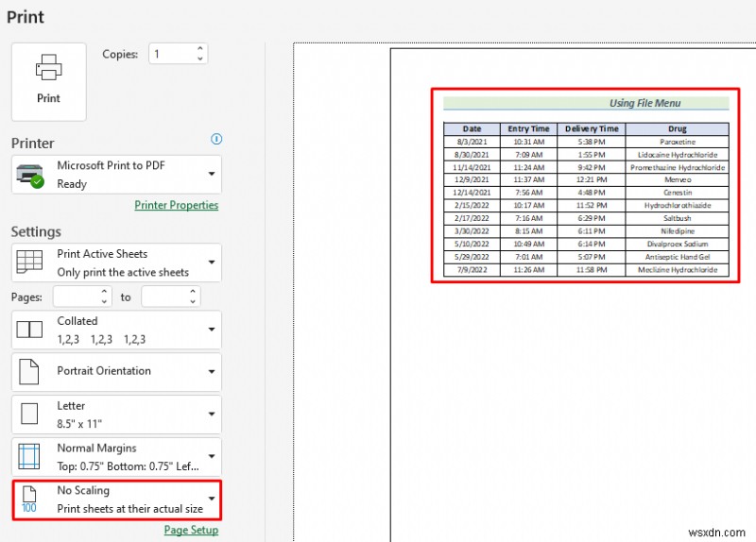Viewport: 756px width, 542px height.
Task: Click the Collated pages icon
Action: [29, 330]
